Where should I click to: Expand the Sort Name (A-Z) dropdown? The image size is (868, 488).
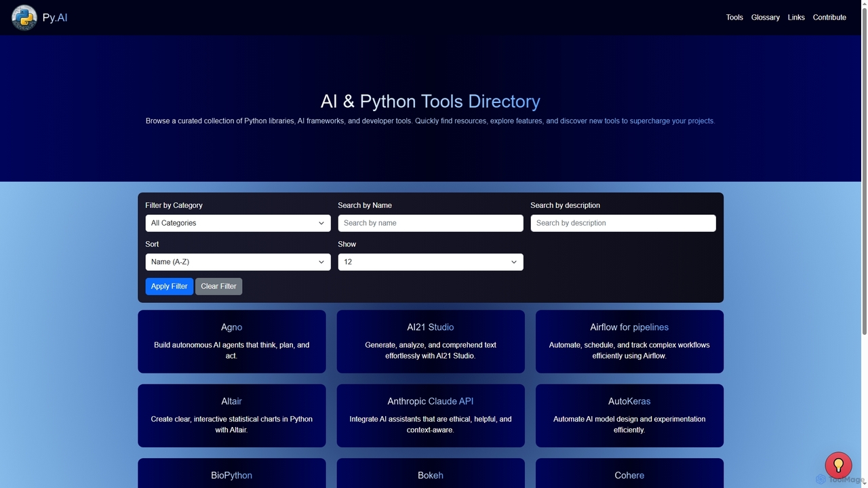point(238,262)
